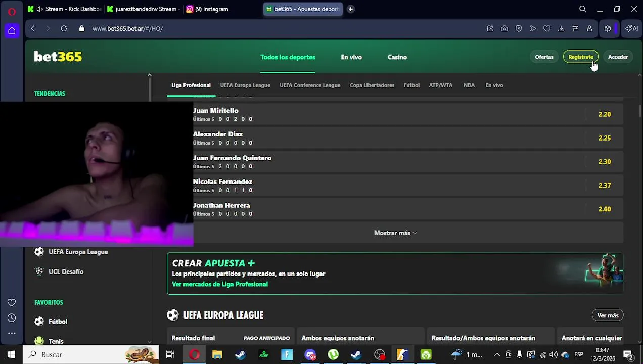Open UEFA Europa League in sidebar
643x364 pixels.
coord(78,252)
